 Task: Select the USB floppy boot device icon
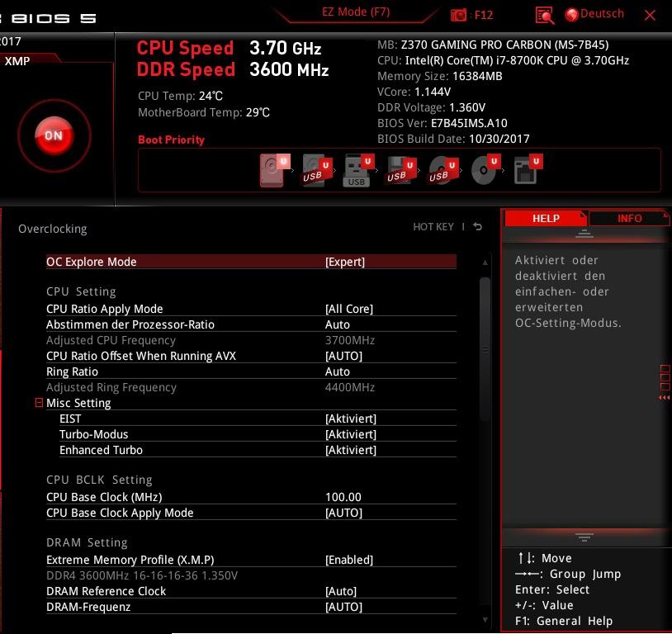(x=401, y=170)
